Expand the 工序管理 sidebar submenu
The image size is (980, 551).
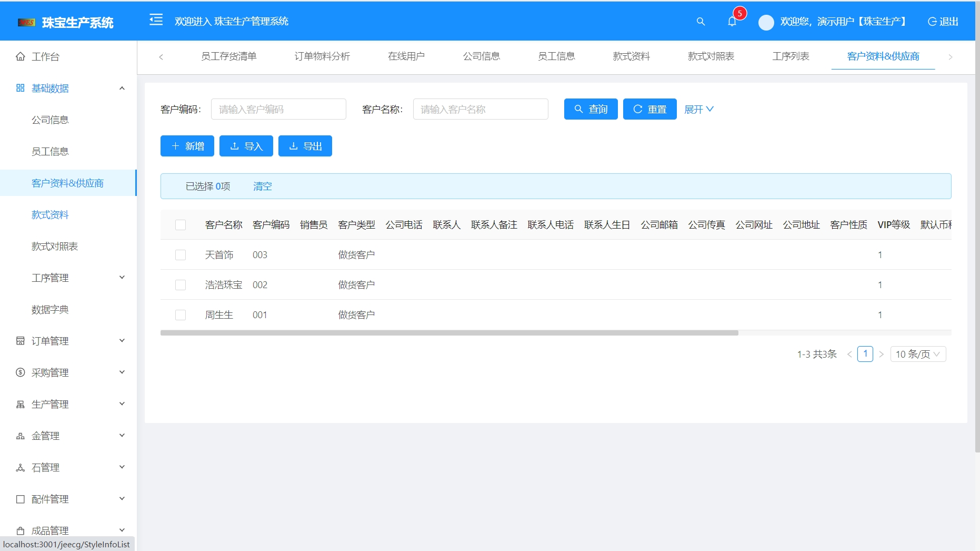(50, 278)
